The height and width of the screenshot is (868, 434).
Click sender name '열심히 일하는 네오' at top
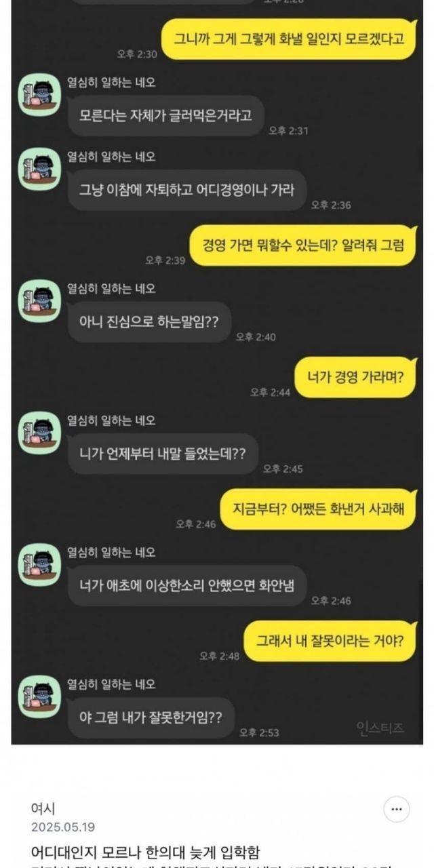pyautogui.click(x=111, y=83)
